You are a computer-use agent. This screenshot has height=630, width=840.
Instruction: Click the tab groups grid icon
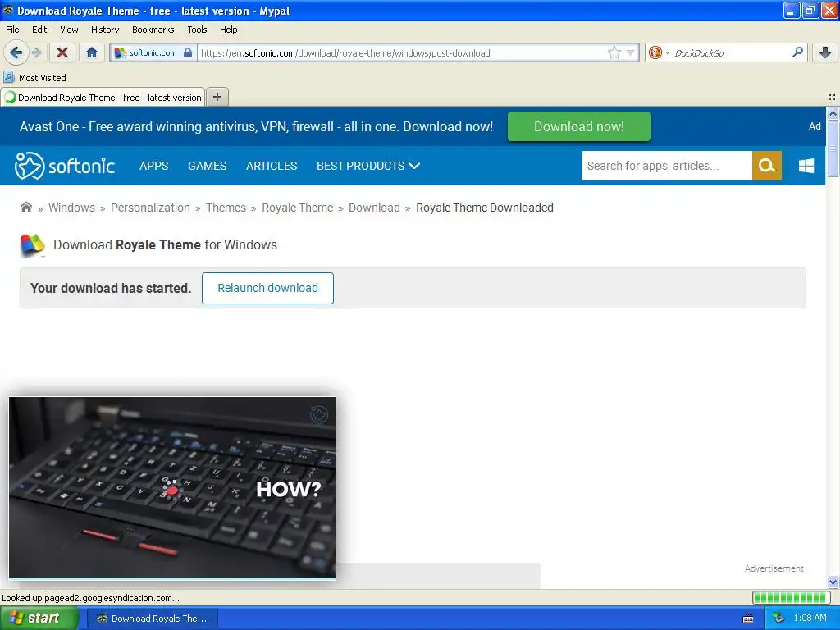click(x=832, y=97)
